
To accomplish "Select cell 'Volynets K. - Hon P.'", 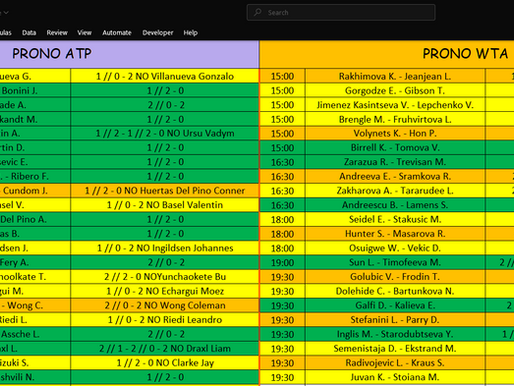I will click(395, 133).
